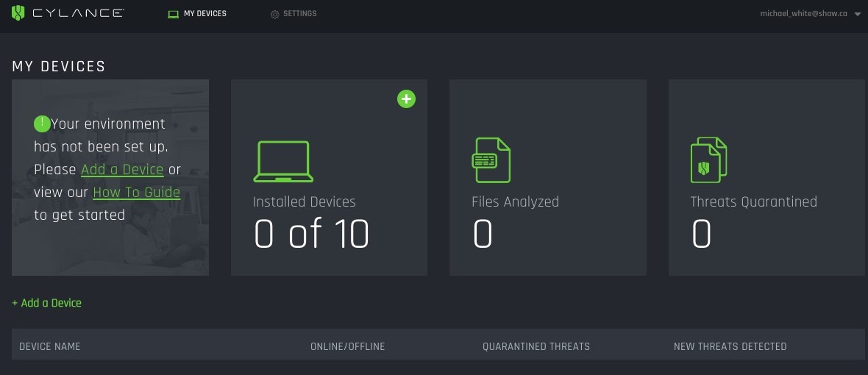This screenshot has width=868, height=375.
Task: Click the green exclamation alert icon
Action: pyautogui.click(x=42, y=124)
